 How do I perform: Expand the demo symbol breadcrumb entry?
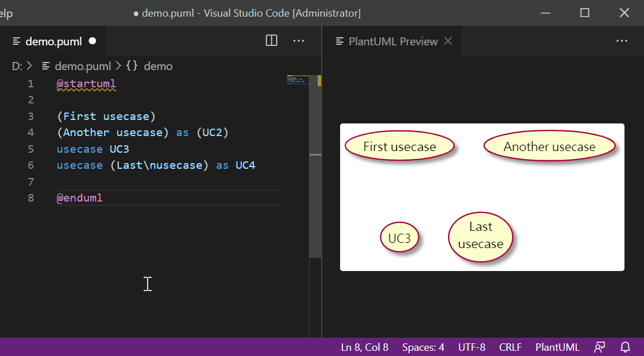click(x=158, y=66)
